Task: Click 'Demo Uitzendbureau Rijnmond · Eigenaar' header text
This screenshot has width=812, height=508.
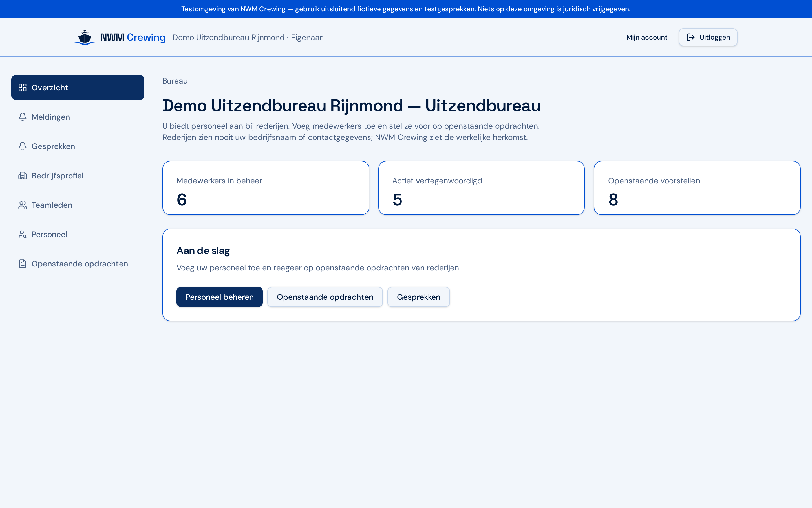Action: tap(247, 37)
